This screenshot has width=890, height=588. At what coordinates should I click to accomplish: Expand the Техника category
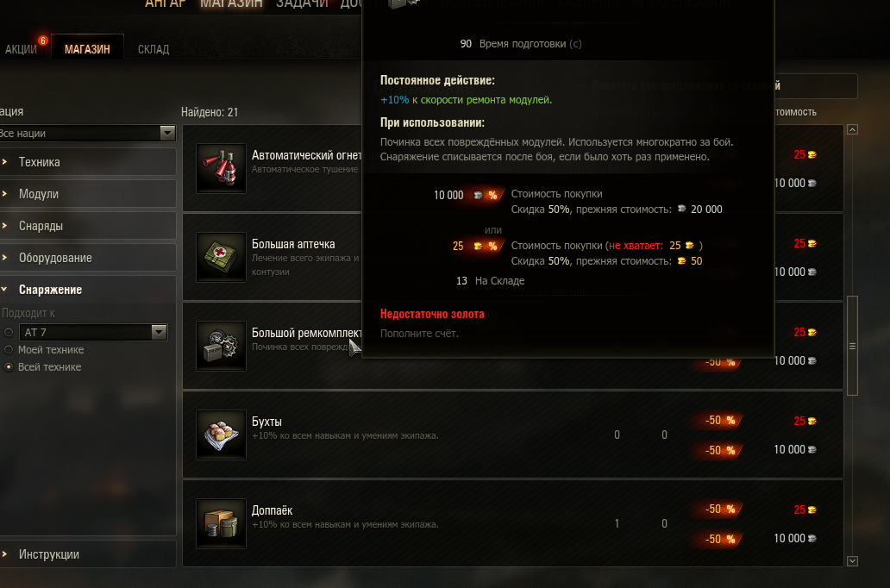point(88,162)
